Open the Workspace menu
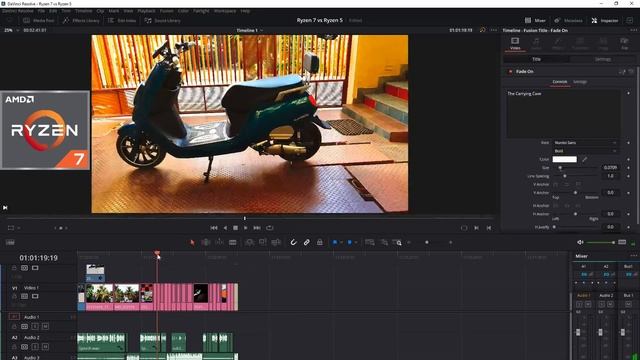Image resolution: width=640 pixels, height=360 pixels. click(x=225, y=11)
